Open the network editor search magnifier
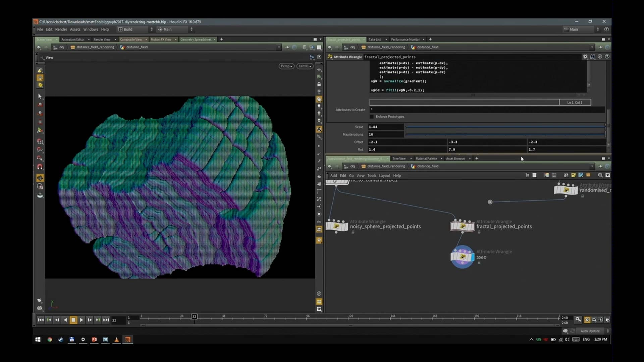The image size is (644, 362). 600,175
